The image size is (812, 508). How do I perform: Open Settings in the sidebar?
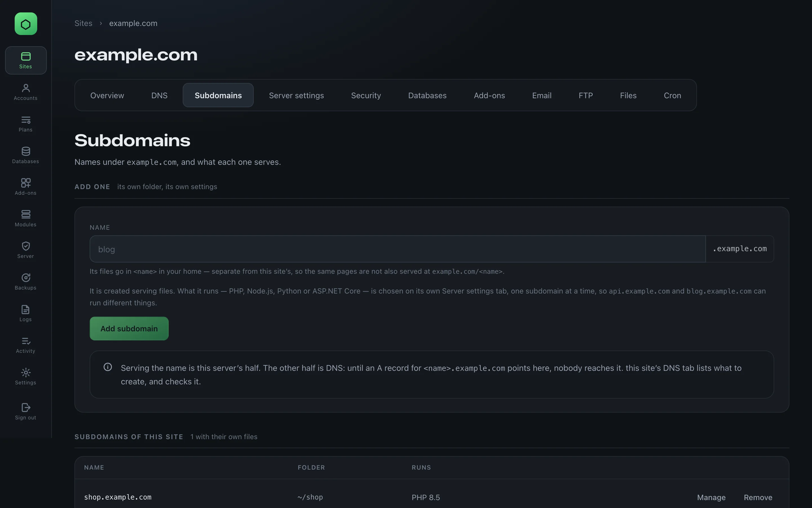(26, 376)
